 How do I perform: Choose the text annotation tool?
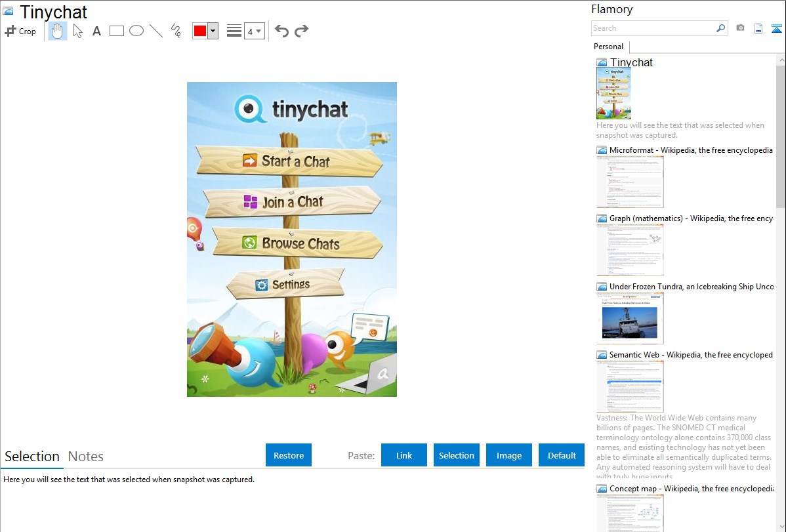pyautogui.click(x=96, y=31)
